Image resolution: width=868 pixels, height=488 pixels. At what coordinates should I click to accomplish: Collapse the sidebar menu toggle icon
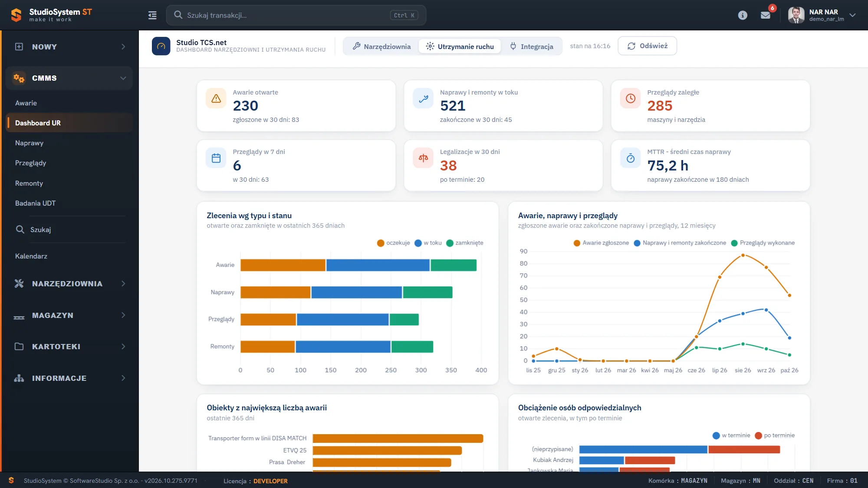click(152, 15)
